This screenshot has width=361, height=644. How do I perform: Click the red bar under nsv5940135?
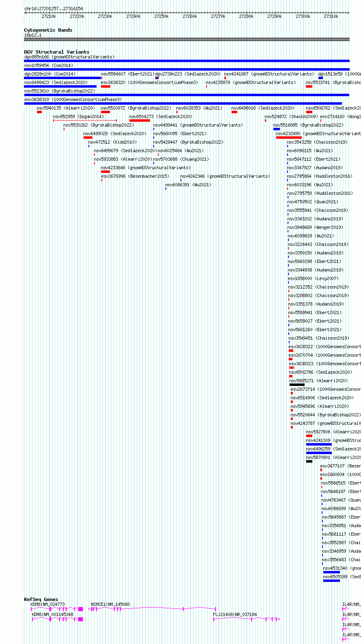(39, 112)
